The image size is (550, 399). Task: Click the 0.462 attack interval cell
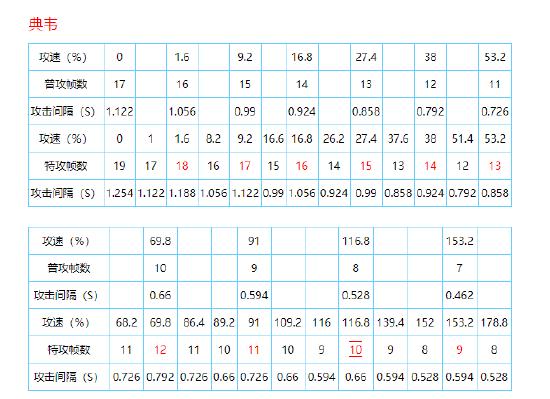(x=460, y=295)
